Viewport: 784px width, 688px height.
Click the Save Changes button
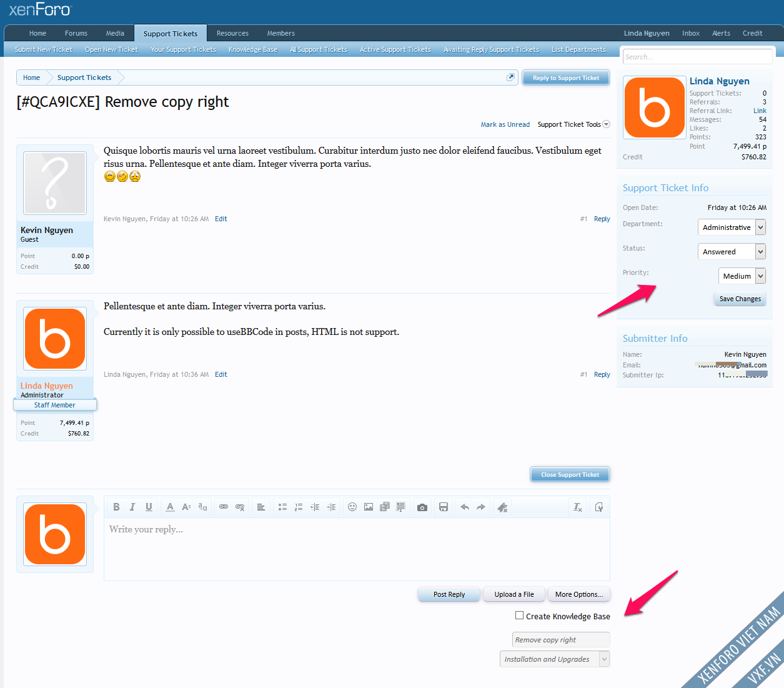(740, 299)
